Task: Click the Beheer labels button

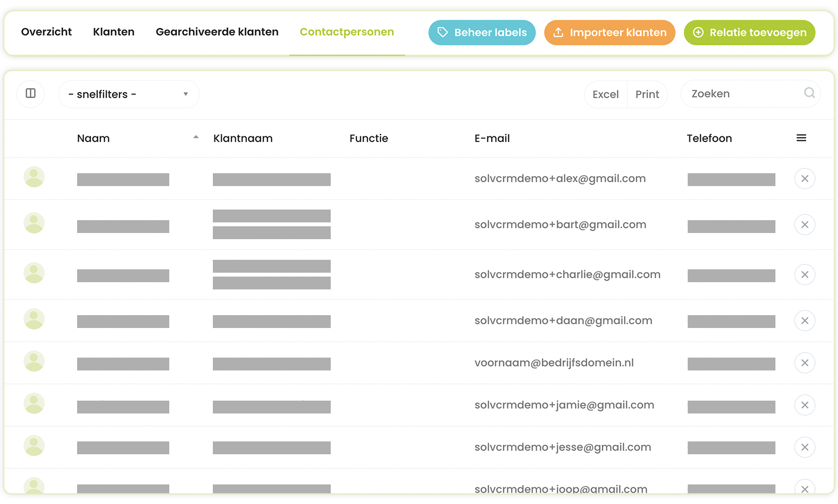Action: 482,32
